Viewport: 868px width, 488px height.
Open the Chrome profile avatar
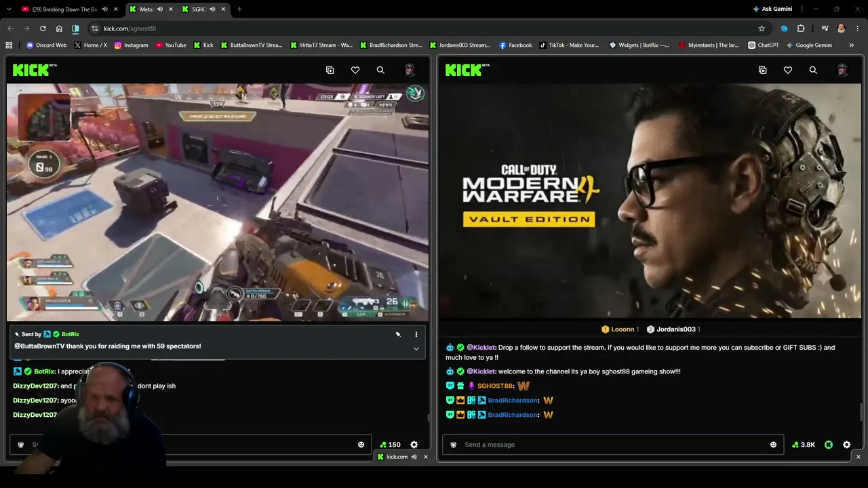click(x=842, y=28)
